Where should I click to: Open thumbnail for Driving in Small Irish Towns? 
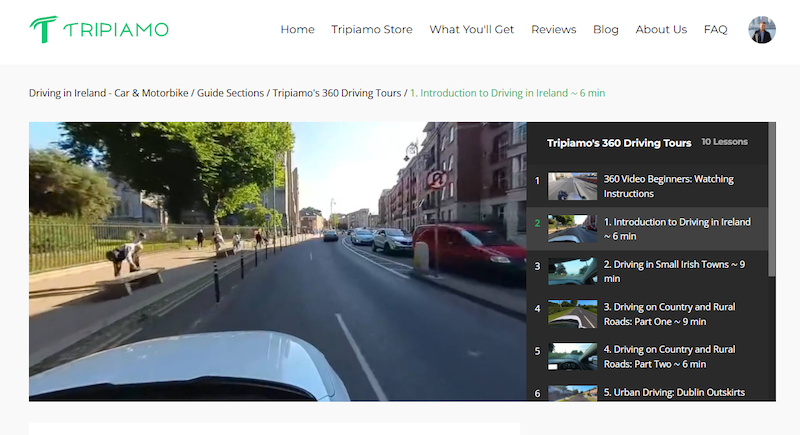click(572, 271)
